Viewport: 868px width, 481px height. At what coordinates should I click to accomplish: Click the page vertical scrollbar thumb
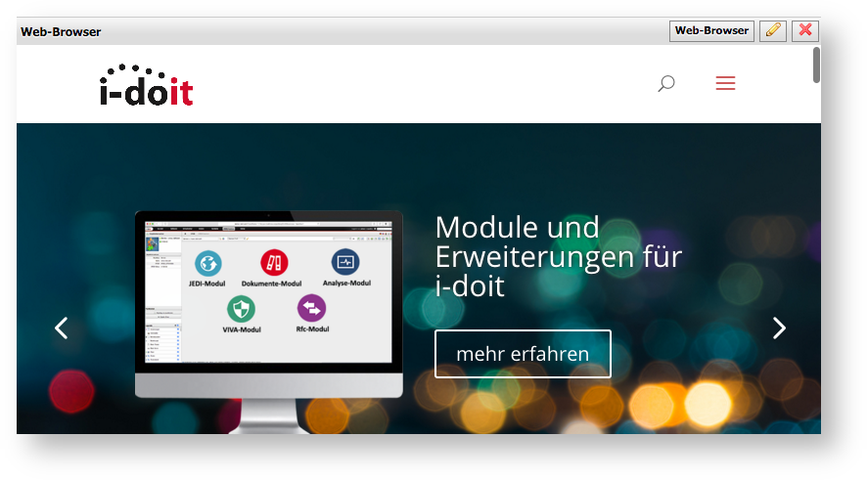tap(816, 66)
